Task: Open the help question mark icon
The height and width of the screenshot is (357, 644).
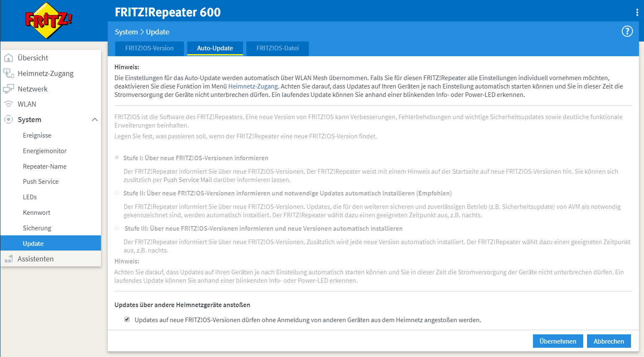Action: point(627,31)
